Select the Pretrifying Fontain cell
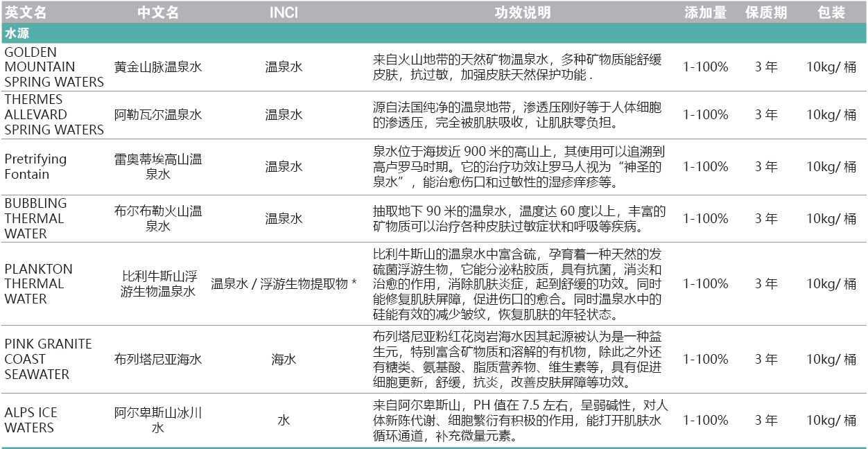The height and width of the screenshot is (449, 868). (x=35, y=166)
